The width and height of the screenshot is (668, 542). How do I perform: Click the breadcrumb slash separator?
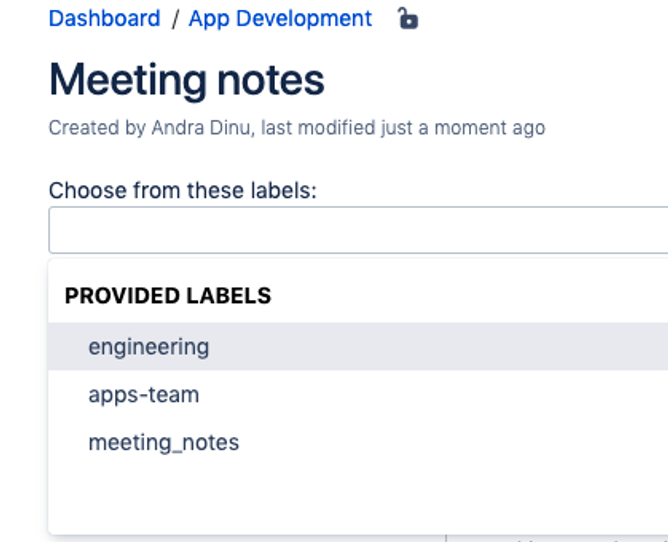[x=174, y=18]
